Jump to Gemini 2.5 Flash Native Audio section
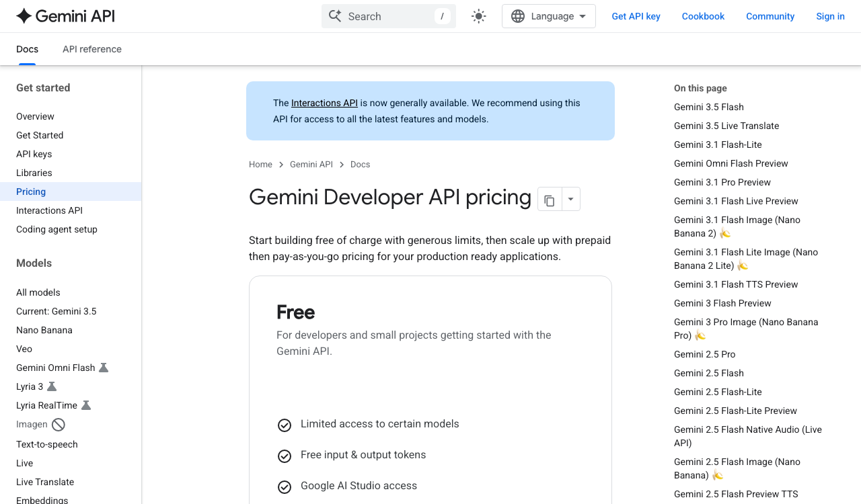Viewport: 861px width, 504px height. click(x=748, y=436)
